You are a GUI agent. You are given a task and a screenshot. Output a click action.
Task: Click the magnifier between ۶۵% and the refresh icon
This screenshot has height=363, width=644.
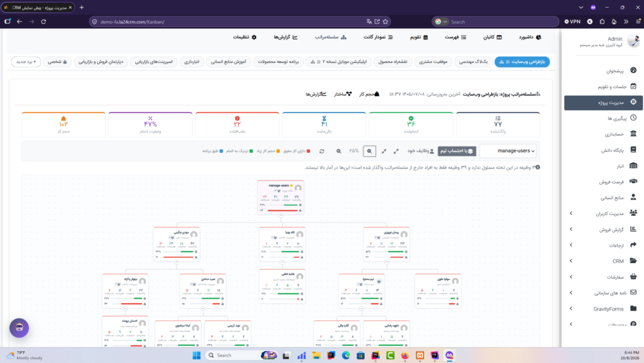point(339,151)
